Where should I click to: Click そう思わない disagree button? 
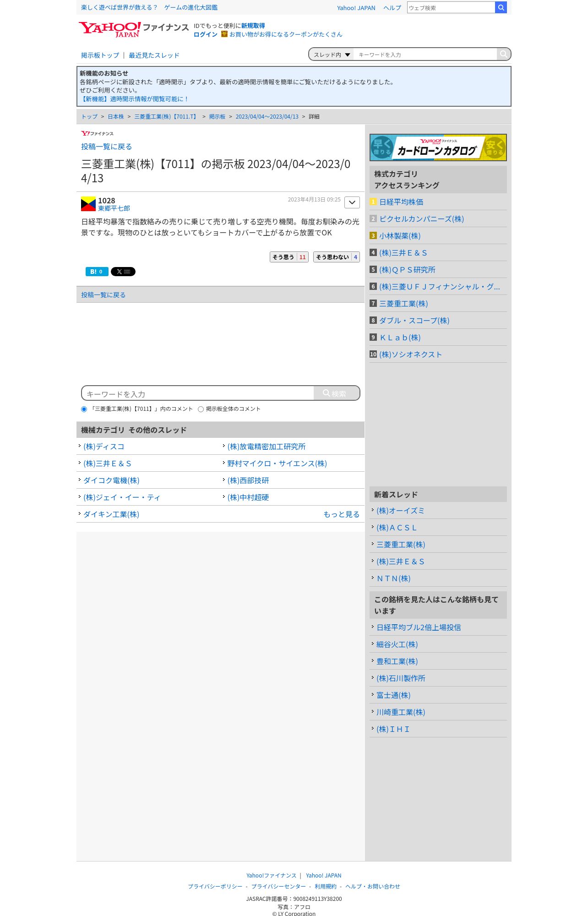tap(337, 257)
